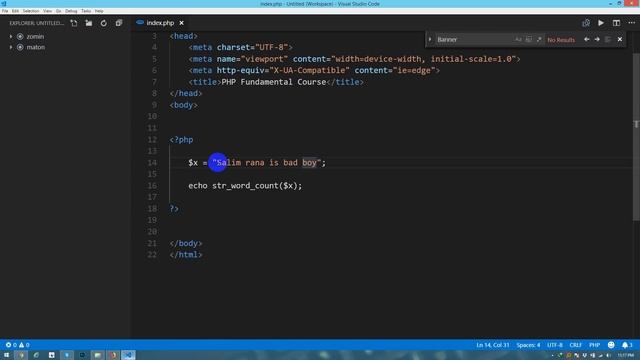Run code with the play icon

coord(601,23)
